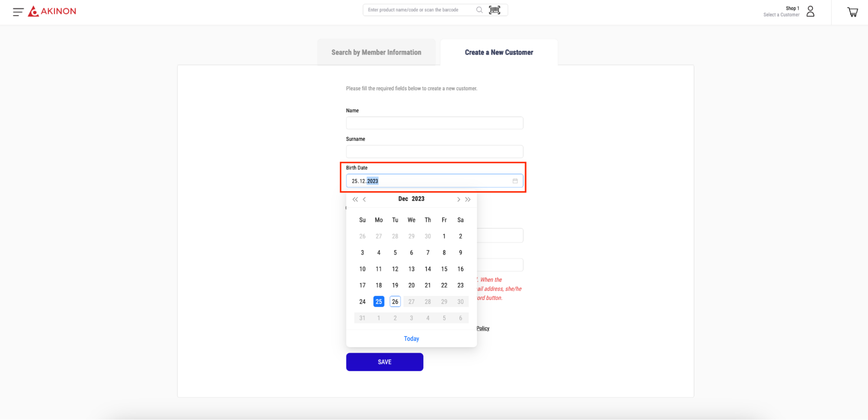Go to previous year in calendar
Viewport: 868px width, 420px height.
[355, 199]
